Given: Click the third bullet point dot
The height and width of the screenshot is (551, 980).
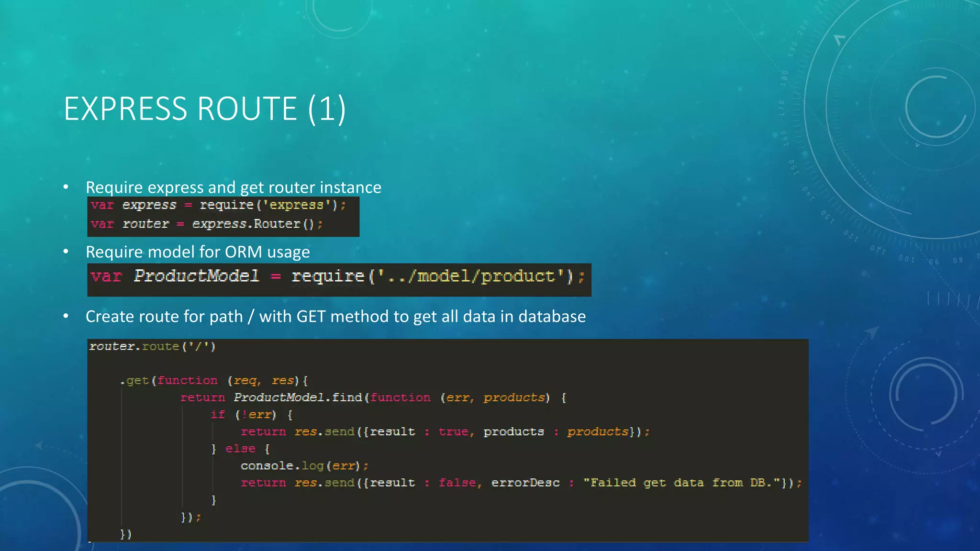Looking at the screenshot, I should [66, 316].
